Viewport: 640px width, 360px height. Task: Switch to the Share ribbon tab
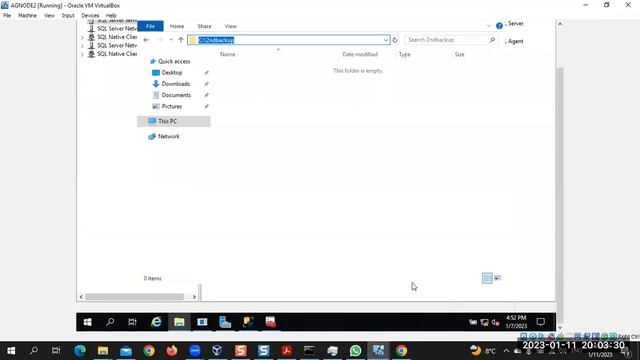pyautogui.click(x=204, y=26)
